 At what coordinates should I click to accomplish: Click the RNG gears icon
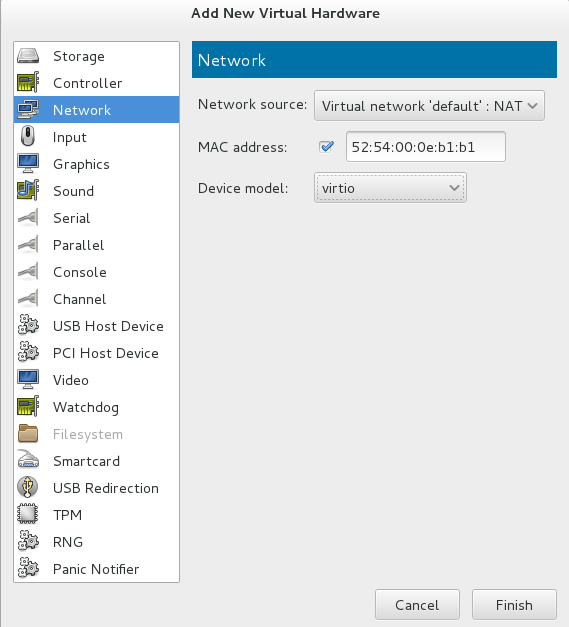pyautogui.click(x=28, y=541)
